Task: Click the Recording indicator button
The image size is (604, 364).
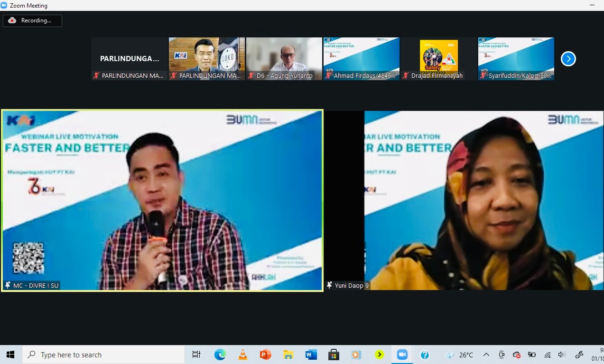Action: click(x=32, y=20)
